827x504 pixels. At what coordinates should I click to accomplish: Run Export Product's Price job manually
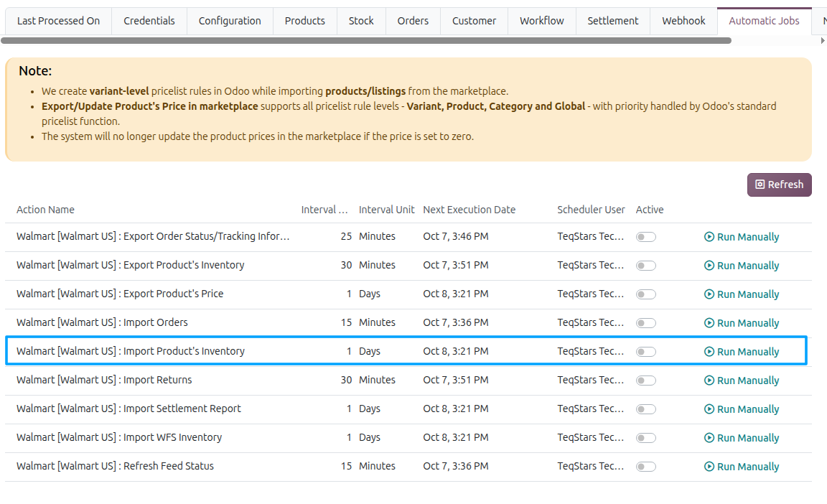point(742,294)
